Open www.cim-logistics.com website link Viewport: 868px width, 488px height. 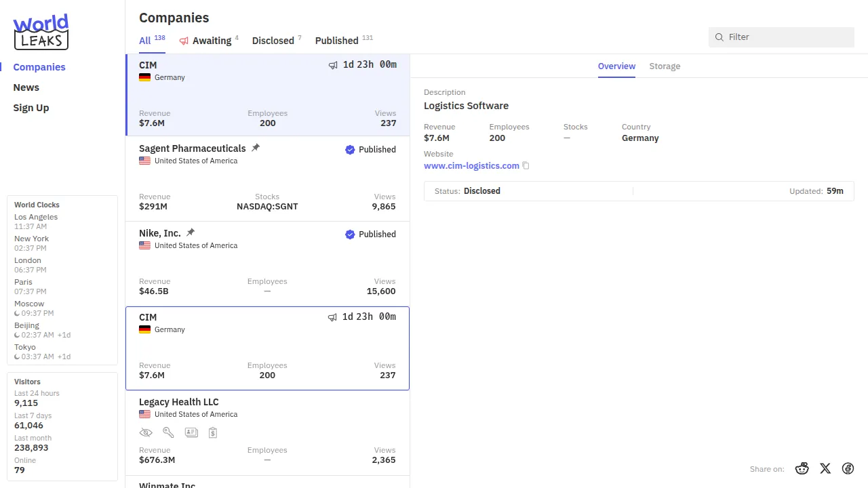(x=471, y=166)
